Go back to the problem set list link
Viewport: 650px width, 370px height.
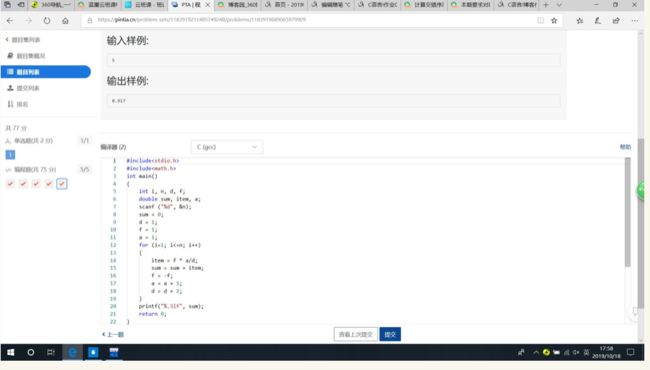coord(23,40)
